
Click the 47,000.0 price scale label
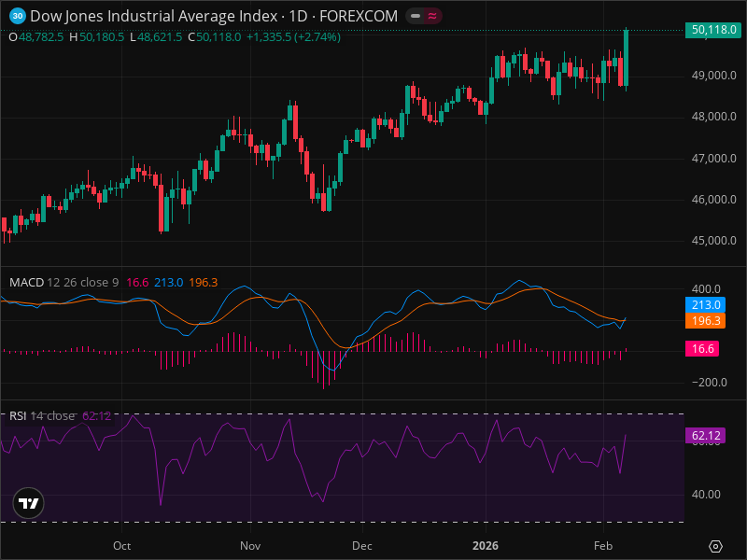[713, 158]
